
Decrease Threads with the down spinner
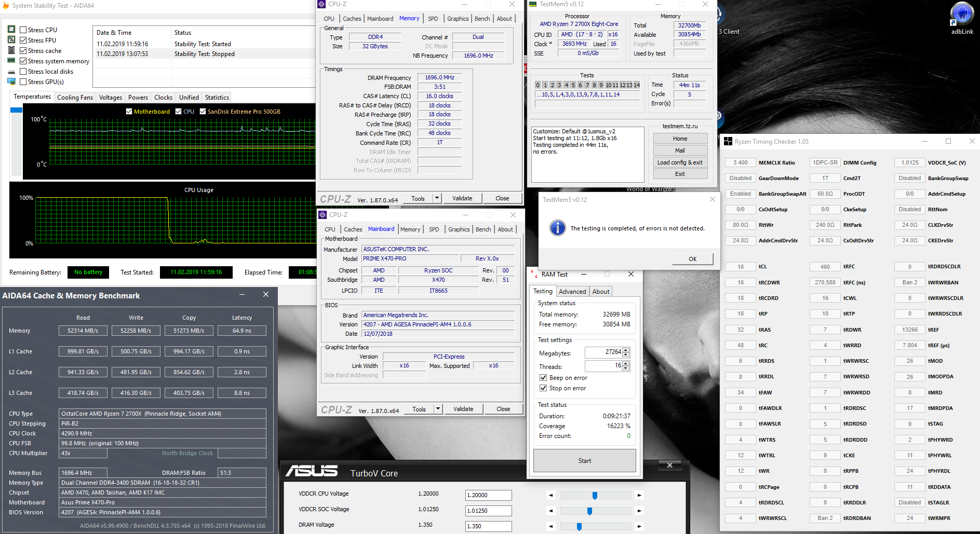pyautogui.click(x=626, y=368)
